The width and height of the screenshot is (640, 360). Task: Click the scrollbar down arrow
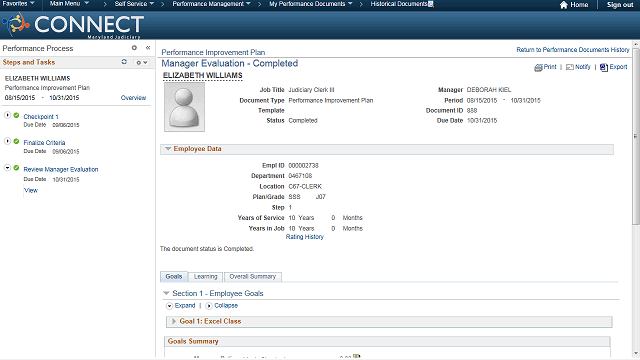636,353
